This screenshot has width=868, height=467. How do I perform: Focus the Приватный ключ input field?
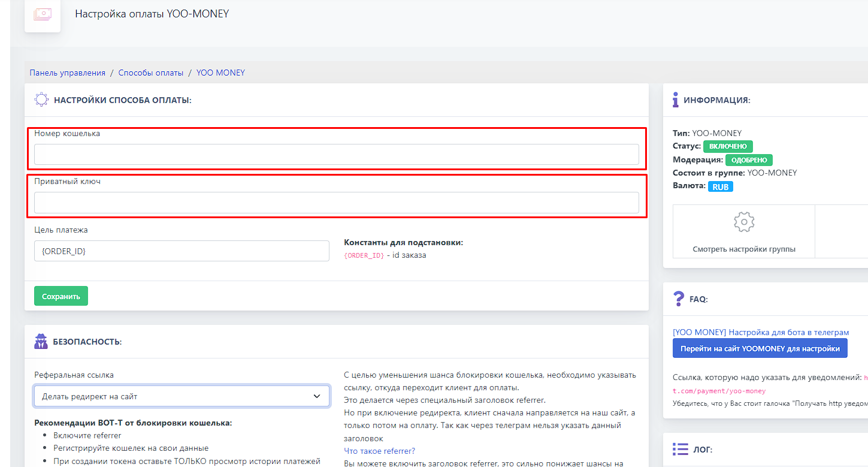tap(337, 203)
